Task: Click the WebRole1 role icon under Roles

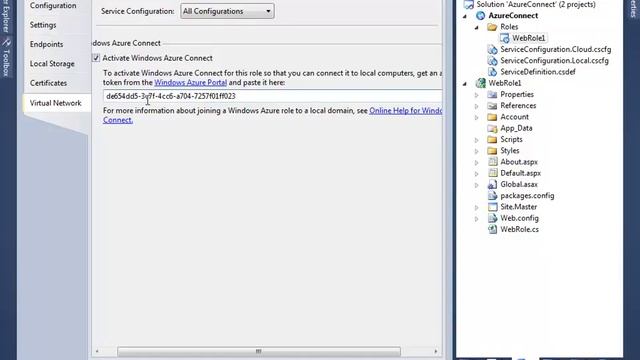Action: coord(504,38)
